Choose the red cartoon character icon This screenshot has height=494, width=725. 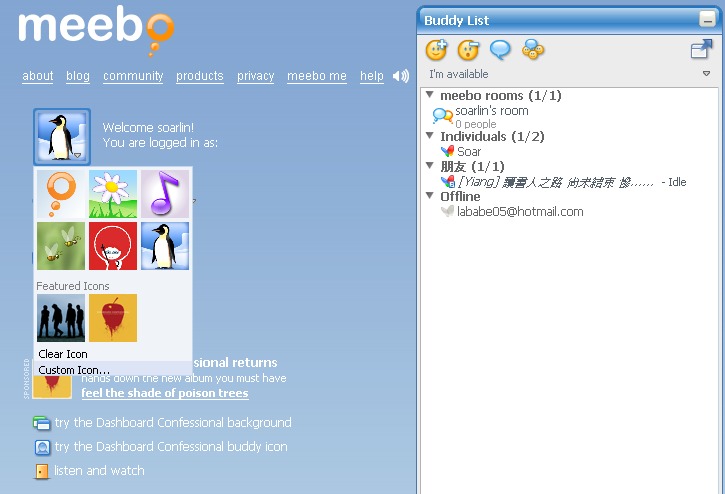[113, 246]
